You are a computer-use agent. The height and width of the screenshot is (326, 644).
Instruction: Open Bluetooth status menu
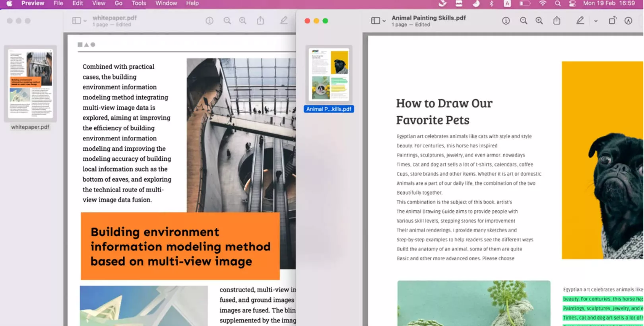point(491,3)
